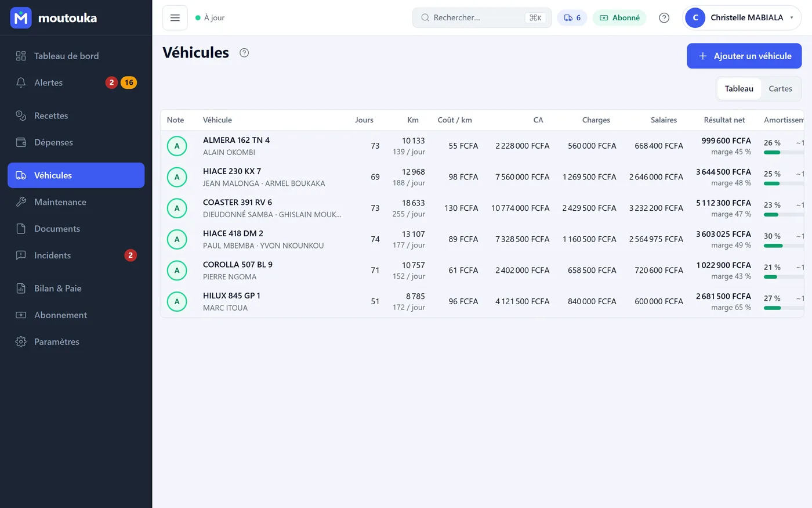The width and height of the screenshot is (812, 508).
Task: Toggle the hamburger sidebar menu button
Action: [x=175, y=18]
